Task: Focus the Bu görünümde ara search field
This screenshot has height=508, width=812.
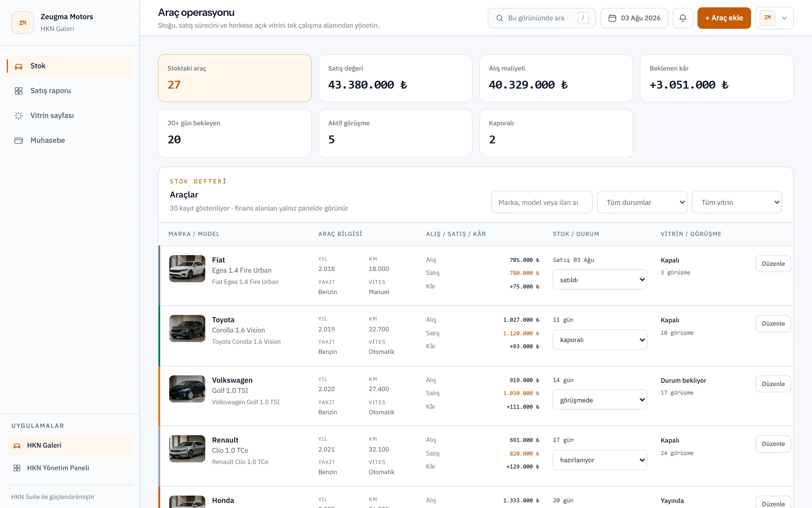Action: point(542,18)
